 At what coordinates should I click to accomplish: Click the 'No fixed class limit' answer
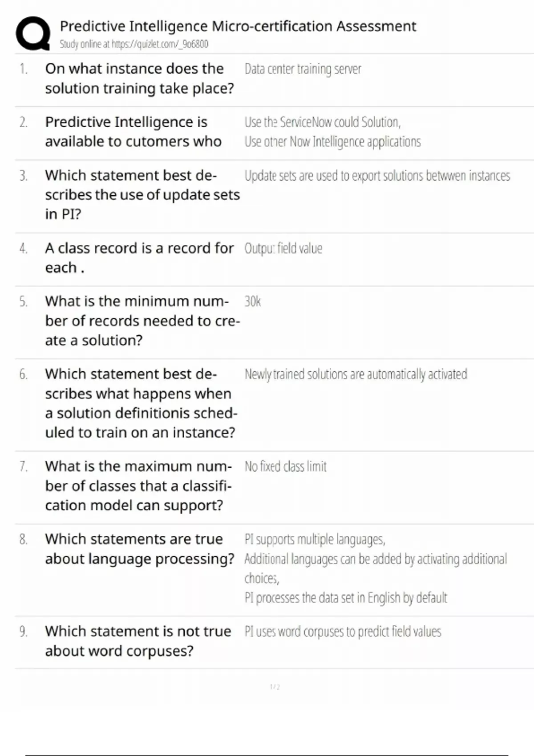pos(285,466)
